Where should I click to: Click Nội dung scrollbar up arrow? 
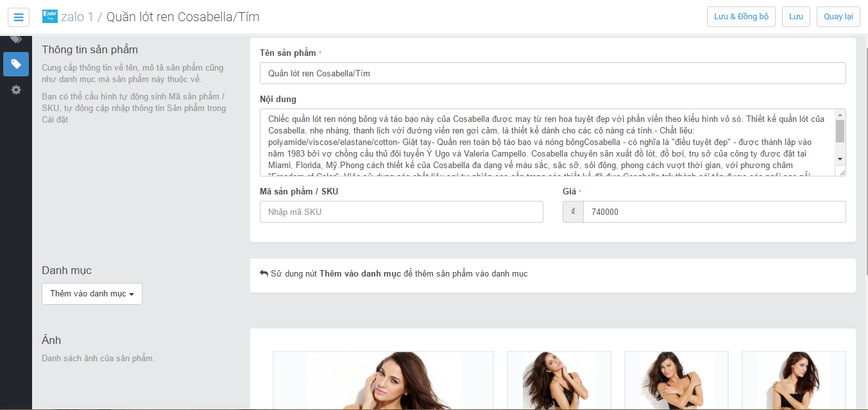point(840,115)
